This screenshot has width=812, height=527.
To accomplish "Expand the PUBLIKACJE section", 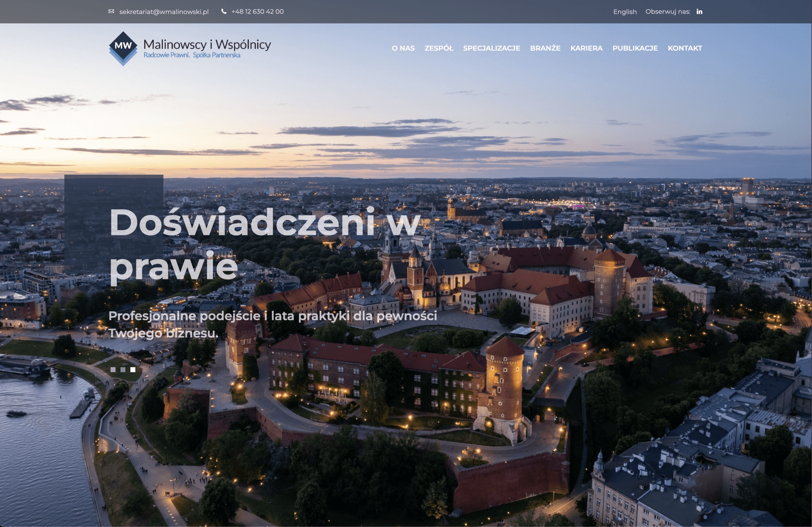I will click(635, 48).
